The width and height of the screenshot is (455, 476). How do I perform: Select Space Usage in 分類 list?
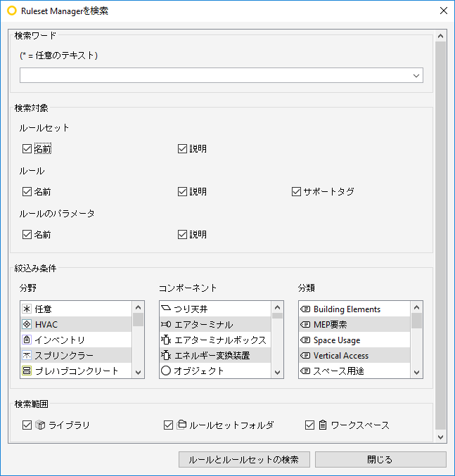click(x=354, y=340)
